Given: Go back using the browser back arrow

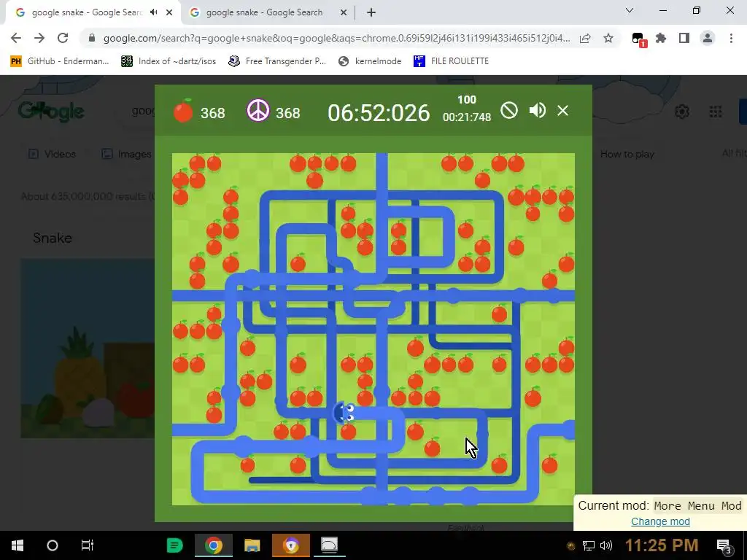Looking at the screenshot, I should (16, 38).
